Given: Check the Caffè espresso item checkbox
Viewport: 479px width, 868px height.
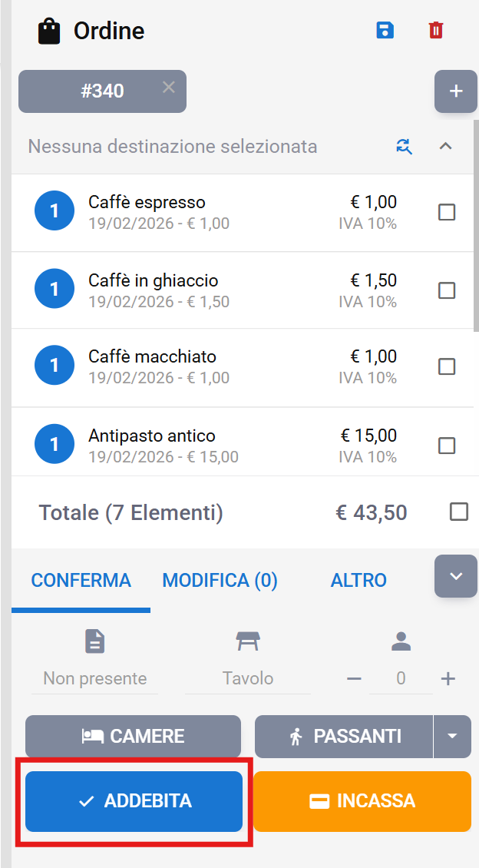Looking at the screenshot, I should pyautogui.click(x=447, y=212).
